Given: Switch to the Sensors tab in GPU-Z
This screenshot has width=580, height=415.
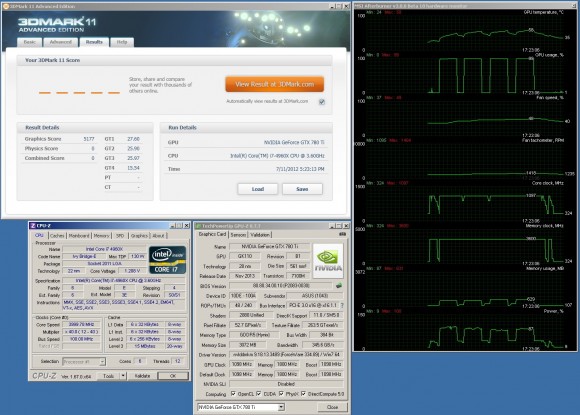Looking at the screenshot, I should [238, 235].
